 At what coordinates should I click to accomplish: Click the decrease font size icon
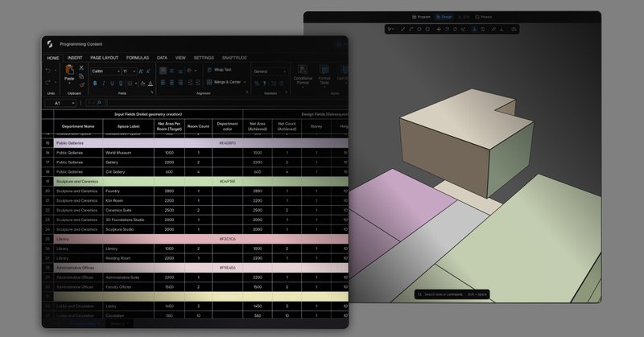148,72
